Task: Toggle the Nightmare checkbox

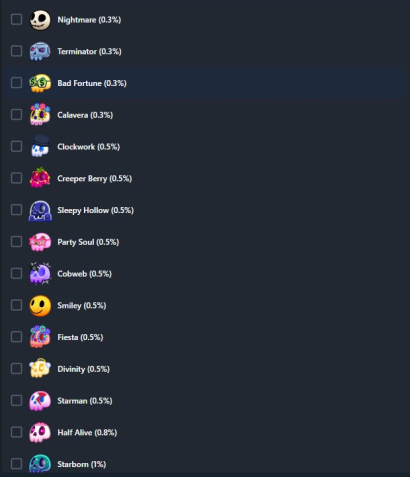Action: (x=16, y=19)
